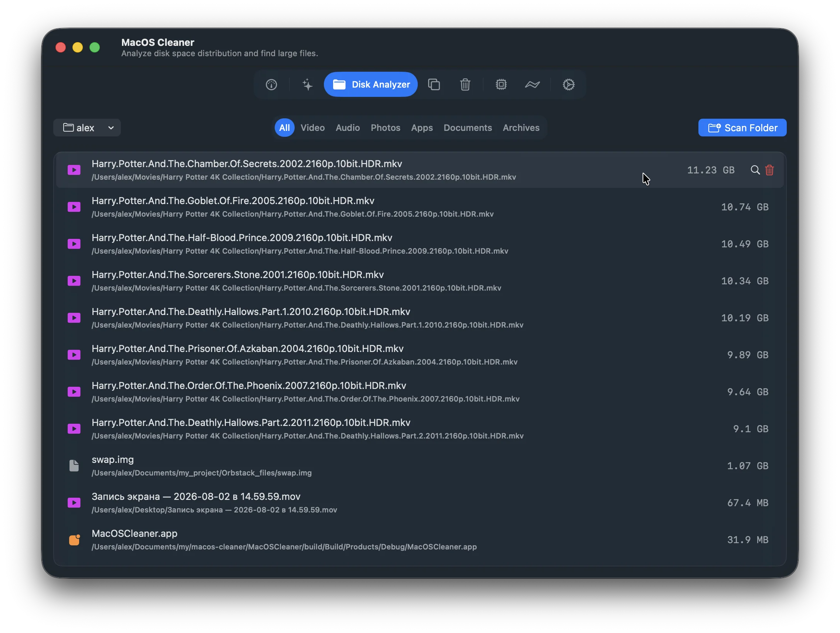Screen dimensions: 840x633
Task: Open the duplicates finder toolbar icon
Action: pos(434,84)
